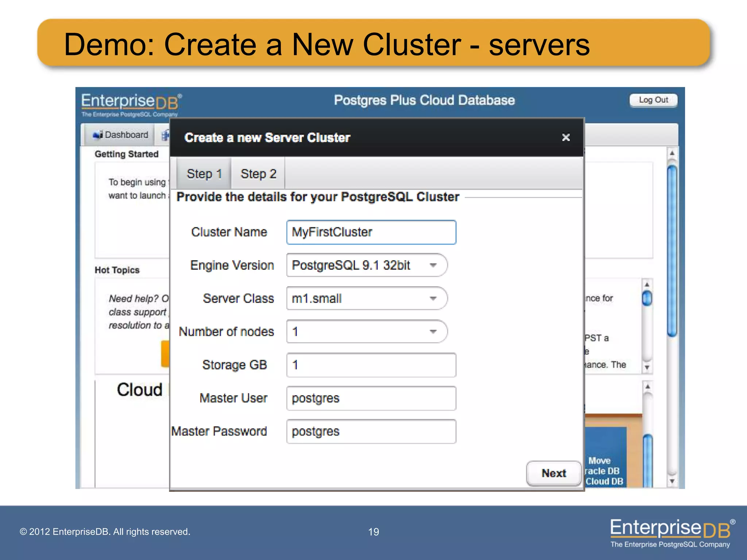Click the Cloud panel scrollbar thumb

point(647,461)
